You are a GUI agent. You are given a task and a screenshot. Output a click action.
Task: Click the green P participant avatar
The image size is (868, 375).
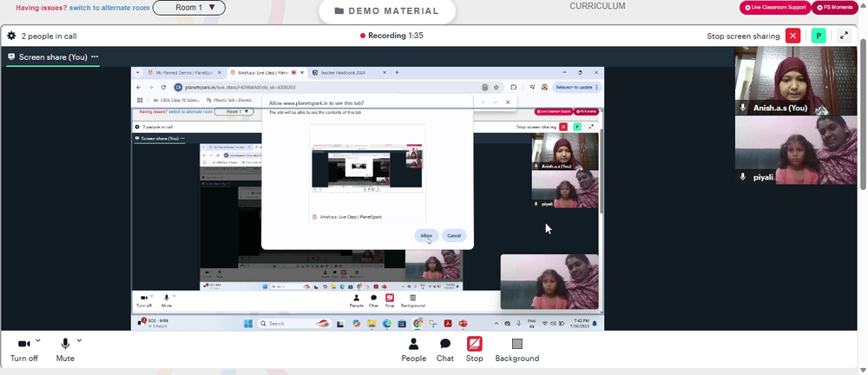(x=819, y=36)
